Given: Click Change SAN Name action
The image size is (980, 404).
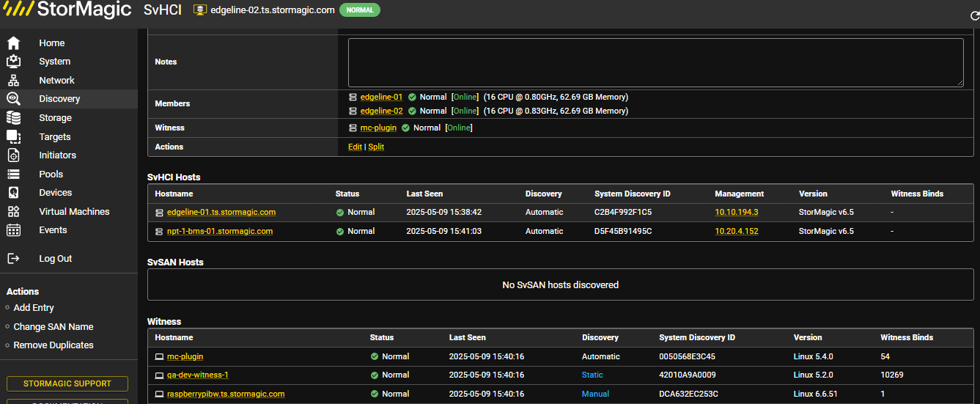Looking at the screenshot, I should point(54,327).
